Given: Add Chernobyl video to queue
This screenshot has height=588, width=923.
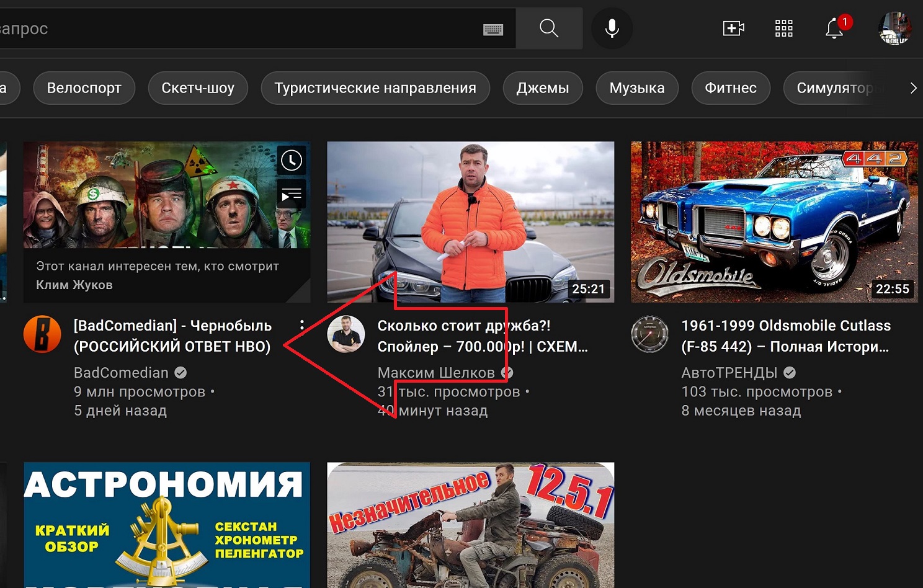Looking at the screenshot, I should tap(292, 195).
